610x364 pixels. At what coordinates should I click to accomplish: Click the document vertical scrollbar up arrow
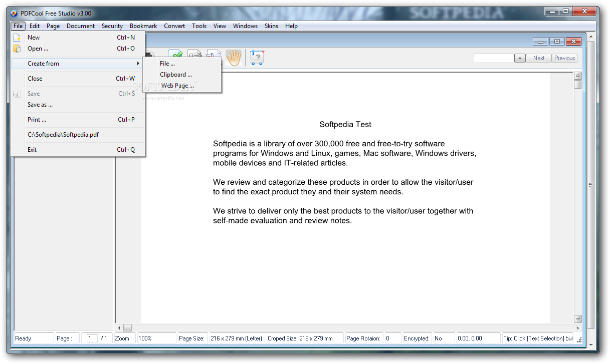click(578, 76)
